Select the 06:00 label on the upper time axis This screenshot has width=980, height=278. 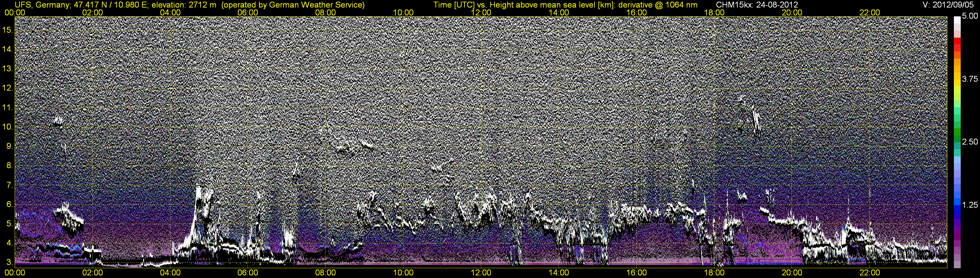(x=248, y=12)
